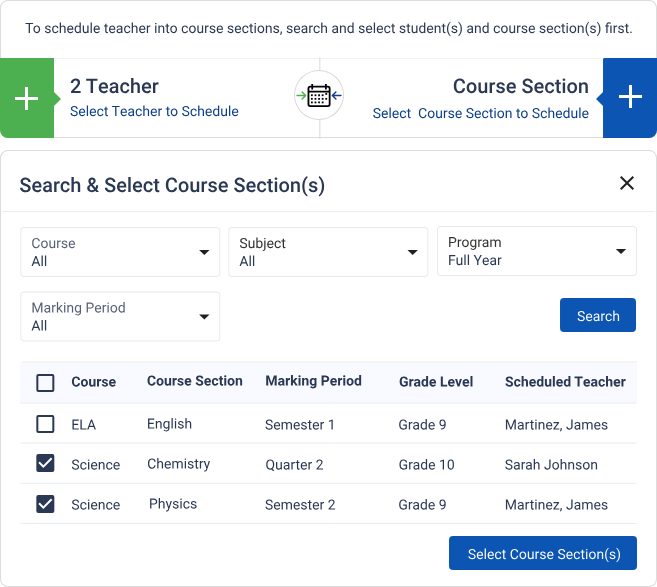
Task: Expand the Marking Period dropdown
Action: (120, 317)
